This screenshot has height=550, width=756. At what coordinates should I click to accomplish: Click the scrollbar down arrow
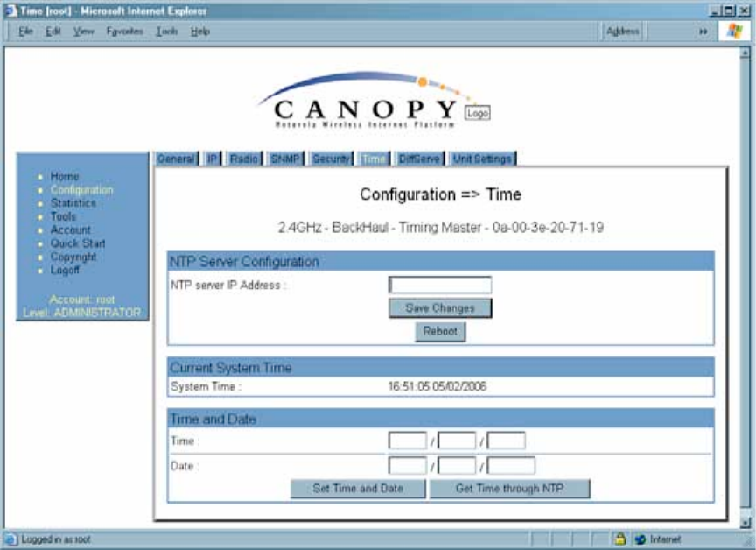coord(745,523)
